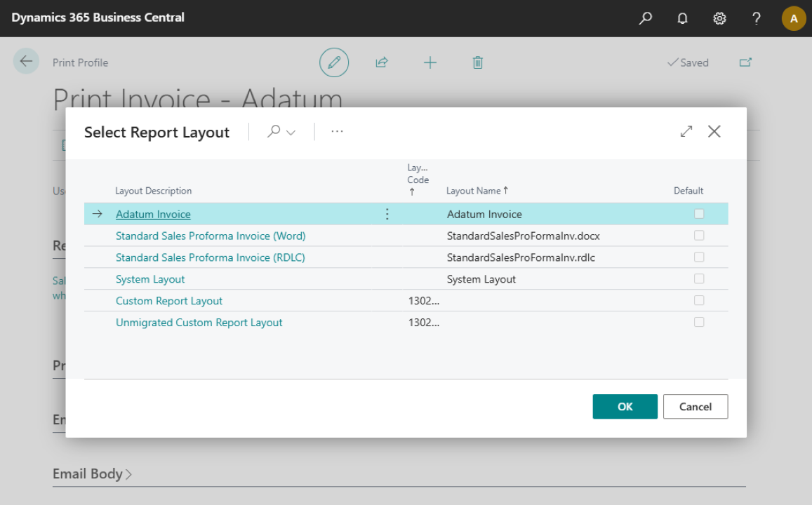Click the Saved status indicator

[x=688, y=62]
